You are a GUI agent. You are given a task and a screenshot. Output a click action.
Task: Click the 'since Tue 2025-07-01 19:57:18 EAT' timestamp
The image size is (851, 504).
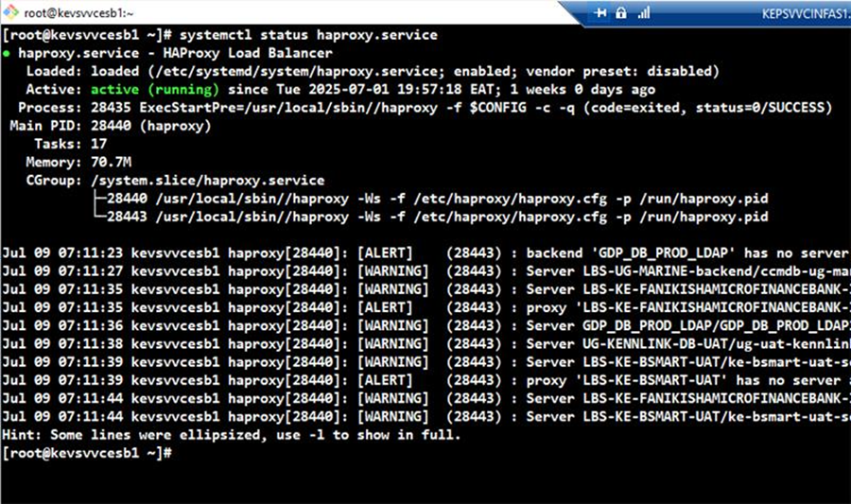coord(364,90)
